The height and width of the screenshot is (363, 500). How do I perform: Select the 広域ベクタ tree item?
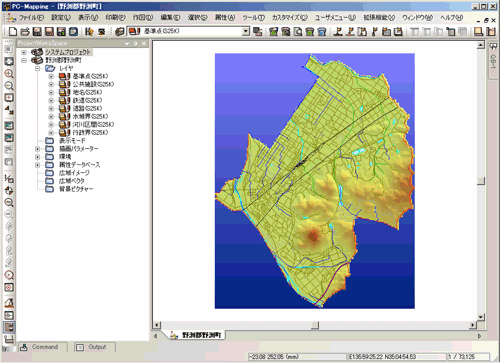tap(72, 181)
